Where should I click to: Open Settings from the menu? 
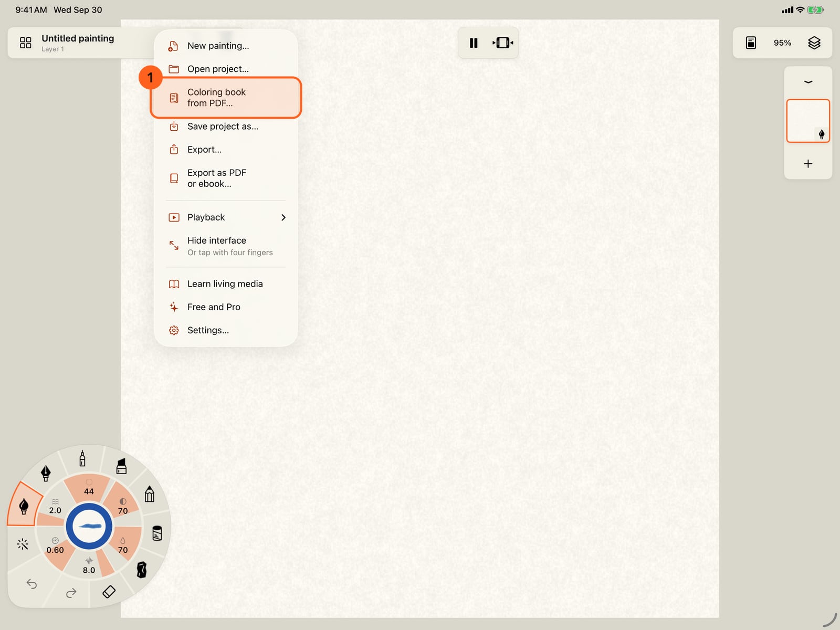(x=226, y=330)
